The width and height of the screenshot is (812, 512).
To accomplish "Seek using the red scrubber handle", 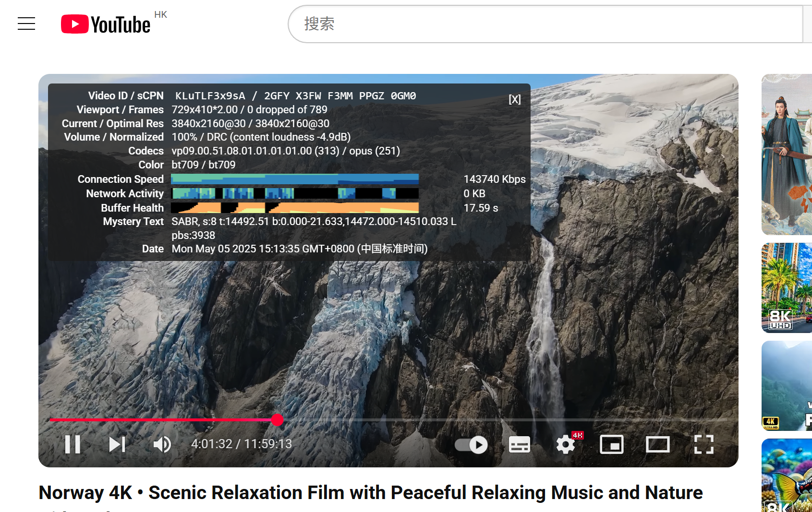I will coord(277,420).
